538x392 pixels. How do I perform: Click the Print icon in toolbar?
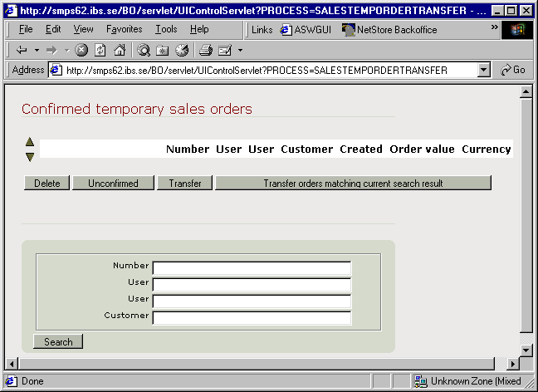pyautogui.click(x=206, y=50)
